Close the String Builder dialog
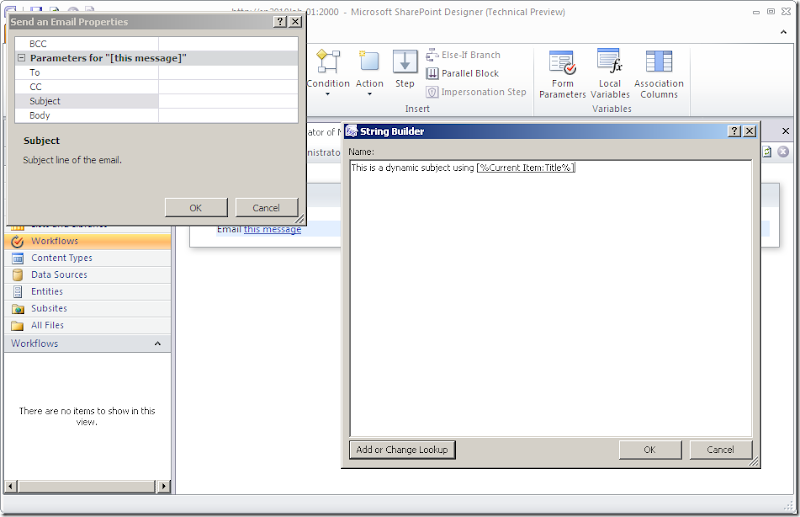The image size is (800, 517). point(749,131)
